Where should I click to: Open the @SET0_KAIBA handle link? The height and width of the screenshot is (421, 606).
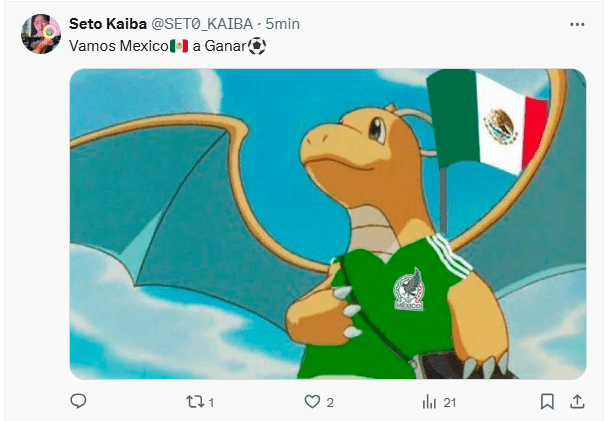pyautogui.click(x=202, y=24)
